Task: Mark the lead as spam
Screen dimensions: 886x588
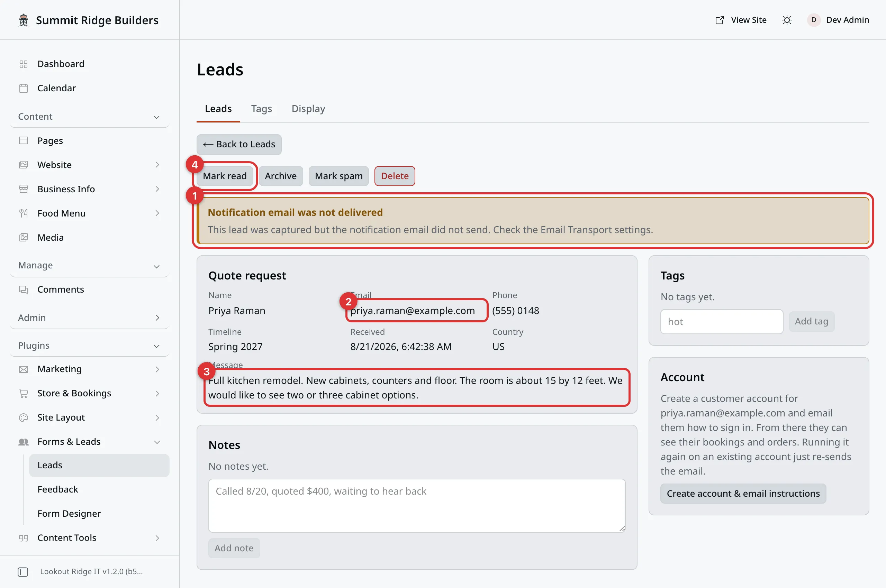Action: click(x=338, y=176)
